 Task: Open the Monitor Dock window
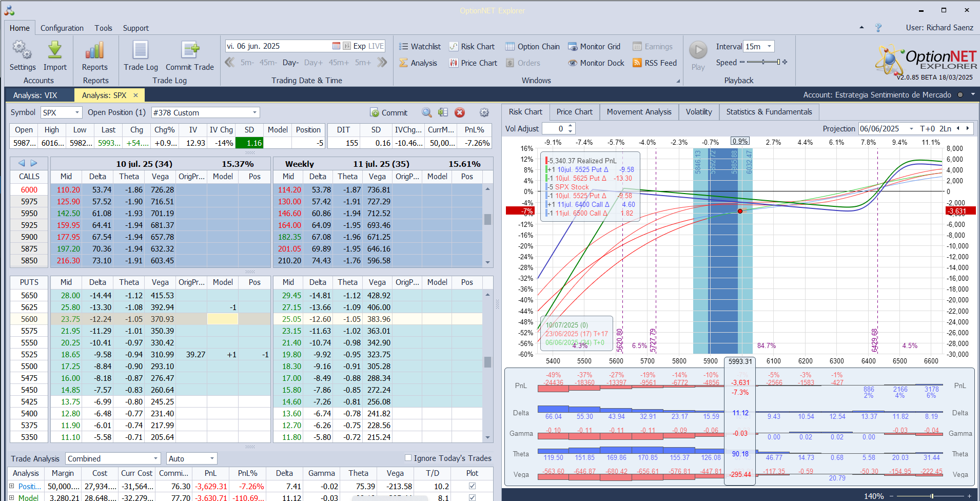pyautogui.click(x=596, y=63)
